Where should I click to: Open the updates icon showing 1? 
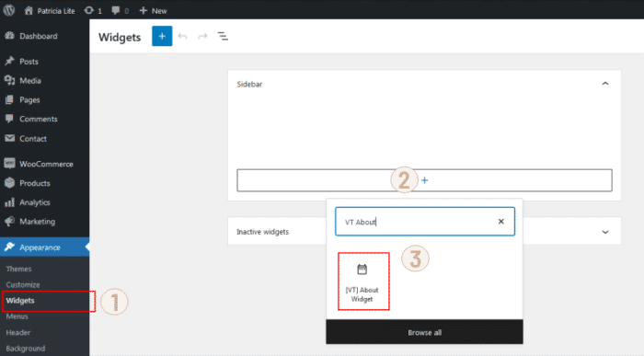click(93, 11)
